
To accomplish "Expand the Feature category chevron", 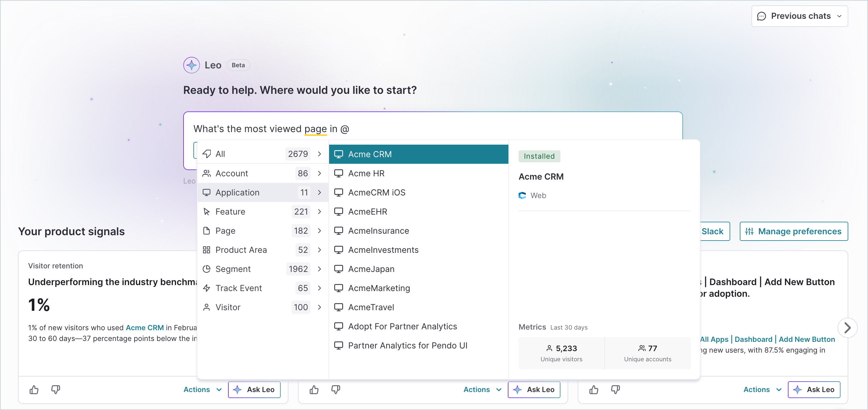I will [320, 212].
